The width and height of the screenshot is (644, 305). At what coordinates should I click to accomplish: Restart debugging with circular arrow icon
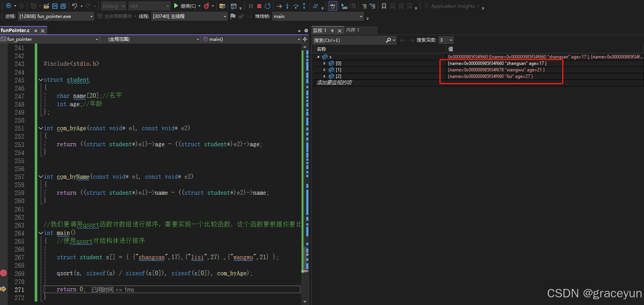(268, 6)
